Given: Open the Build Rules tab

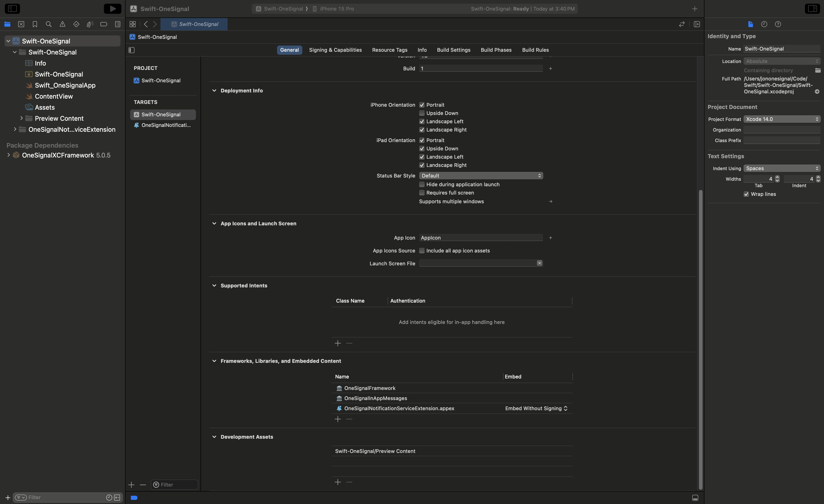Looking at the screenshot, I should [535, 50].
